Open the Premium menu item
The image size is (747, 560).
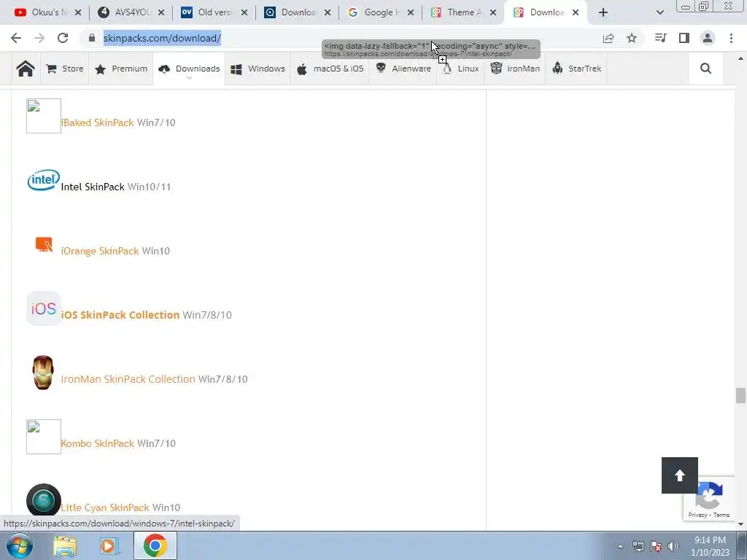tap(121, 69)
